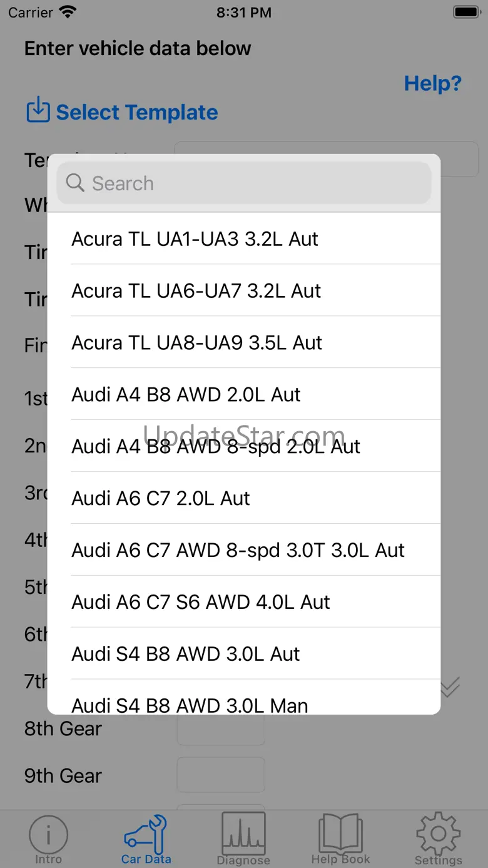Tap the Select Template text

point(137,113)
